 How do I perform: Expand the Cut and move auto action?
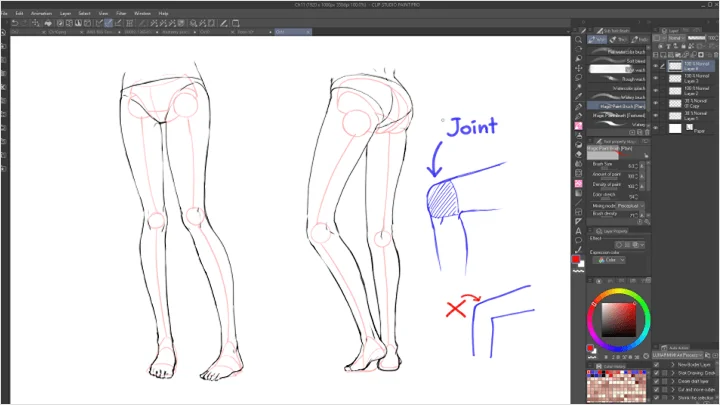click(673, 389)
